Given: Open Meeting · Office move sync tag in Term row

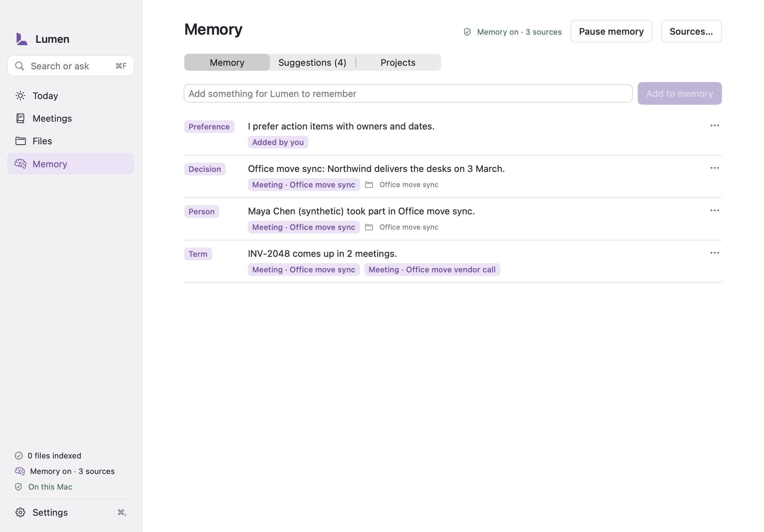Looking at the screenshot, I should tap(304, 270).
